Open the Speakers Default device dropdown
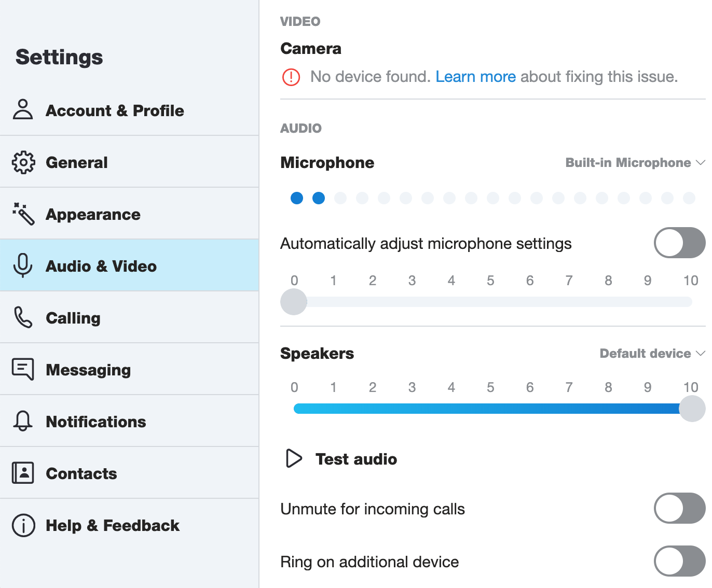 652,354
